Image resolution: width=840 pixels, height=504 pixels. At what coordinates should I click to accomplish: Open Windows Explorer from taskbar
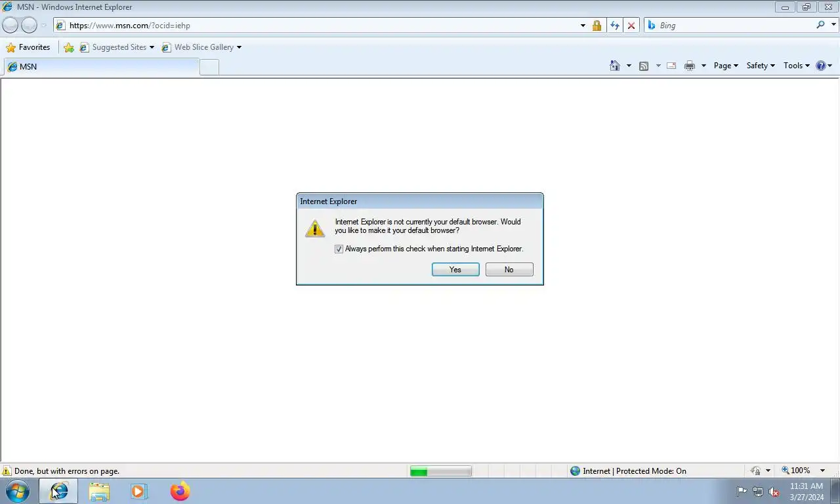(99, 492)
